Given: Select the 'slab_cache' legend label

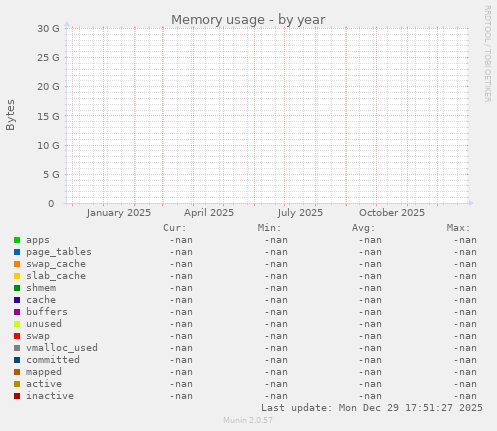Looking at the screenshot, I should coord(56,276).
